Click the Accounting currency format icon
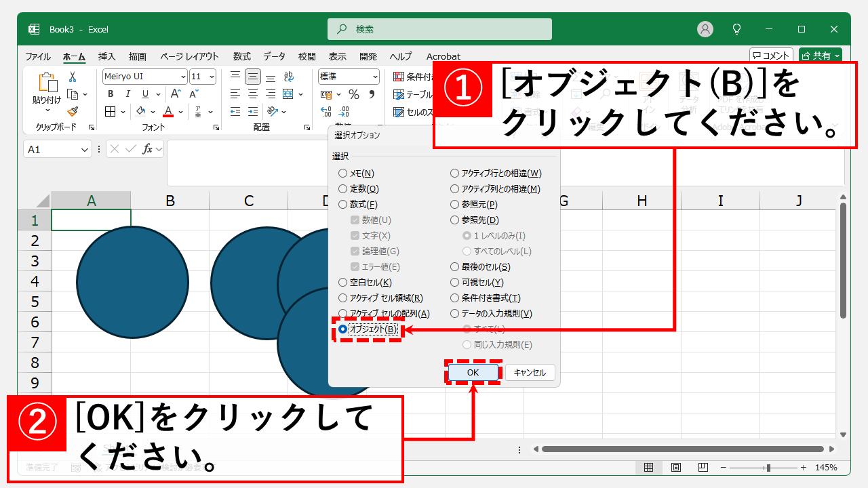 pyautogui.click(x=326, y=94)
